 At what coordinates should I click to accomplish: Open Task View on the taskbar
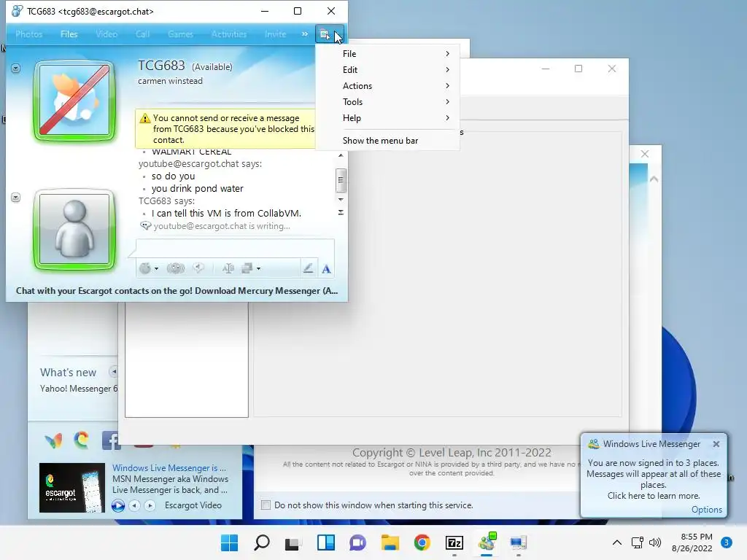pyautogui.click(x=293, y=542)
